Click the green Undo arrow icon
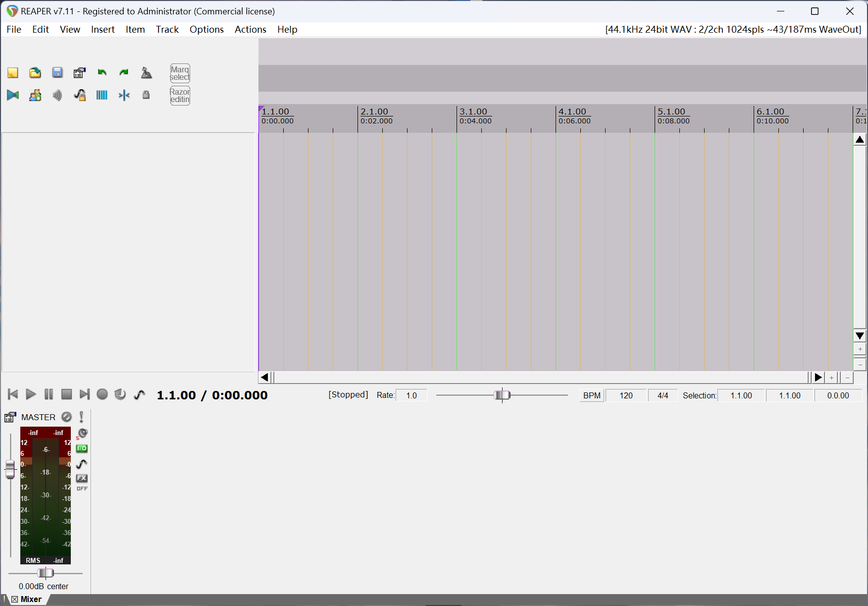 point(102,73)
